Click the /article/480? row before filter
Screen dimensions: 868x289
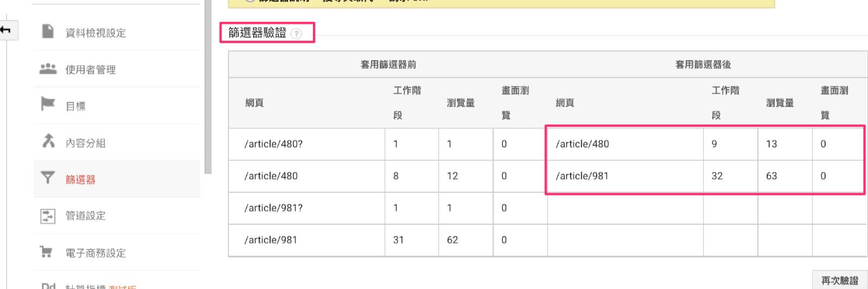point(273,144)
